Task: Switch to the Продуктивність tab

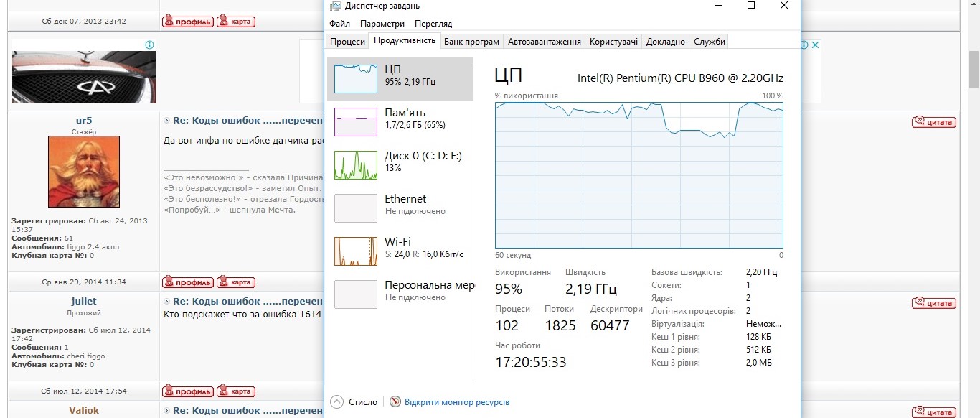Action: click(405, 40)
